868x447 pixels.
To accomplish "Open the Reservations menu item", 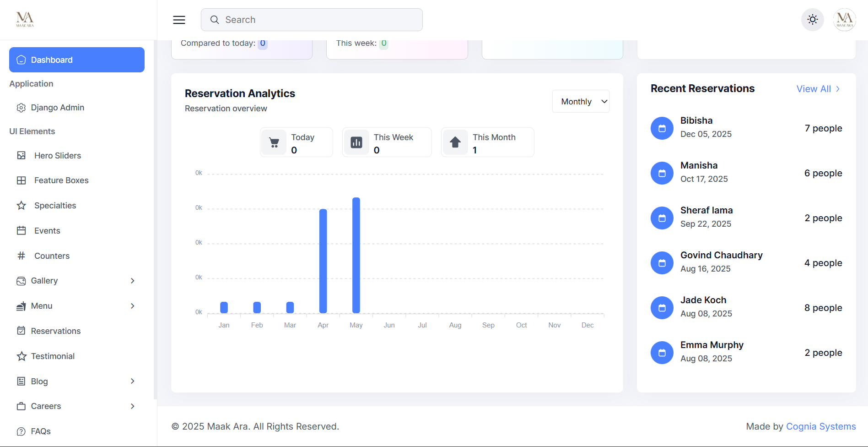I will [55, 331].
